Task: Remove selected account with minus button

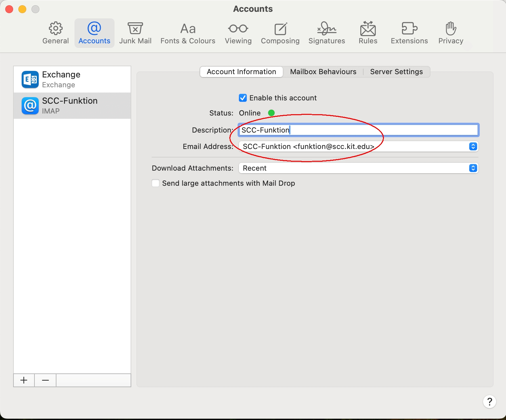Action: 45,380
